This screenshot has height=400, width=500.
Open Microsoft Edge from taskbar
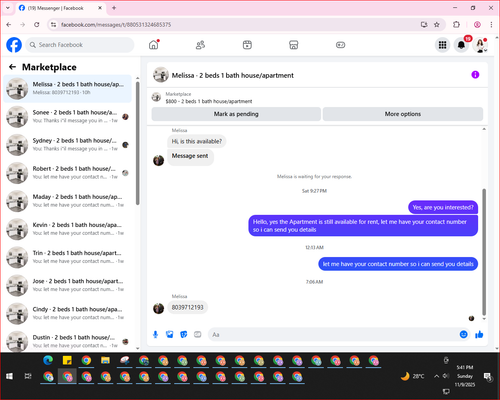(48, 360)
